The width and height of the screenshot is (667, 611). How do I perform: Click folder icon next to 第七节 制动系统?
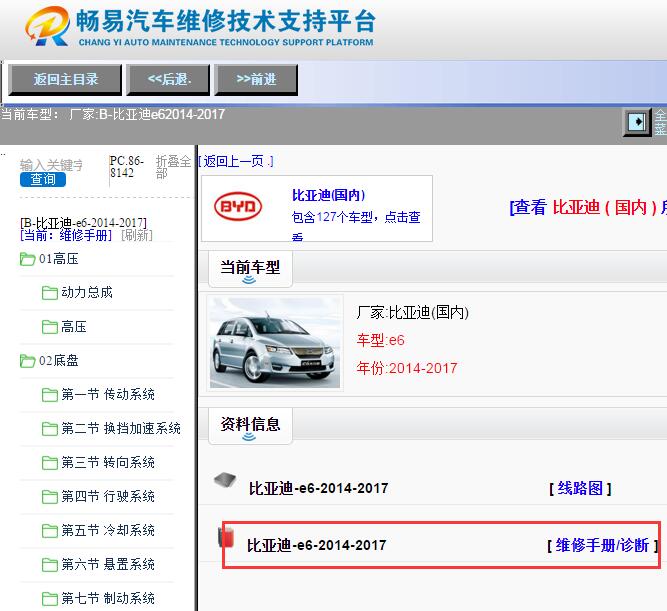point(50,599)
